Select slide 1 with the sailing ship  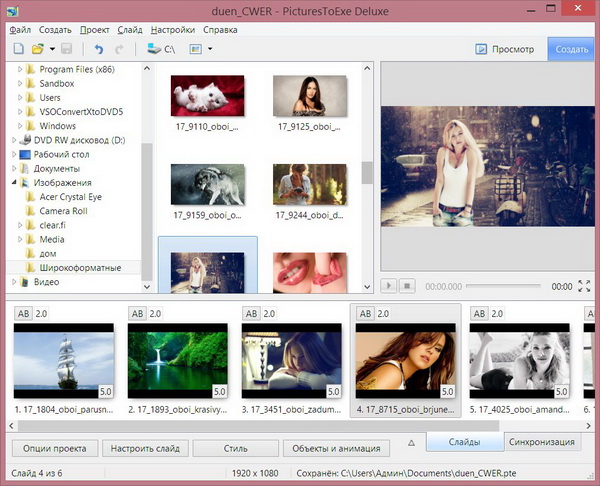64,361
